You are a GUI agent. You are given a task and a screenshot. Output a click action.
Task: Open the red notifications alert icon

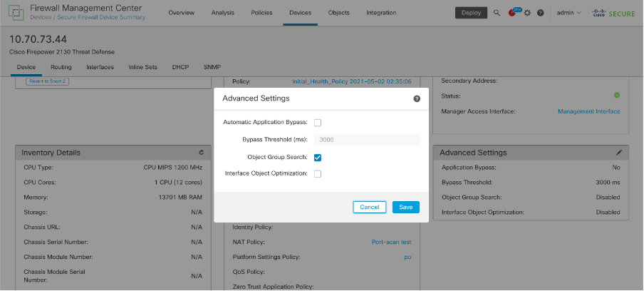coord(511,13)
